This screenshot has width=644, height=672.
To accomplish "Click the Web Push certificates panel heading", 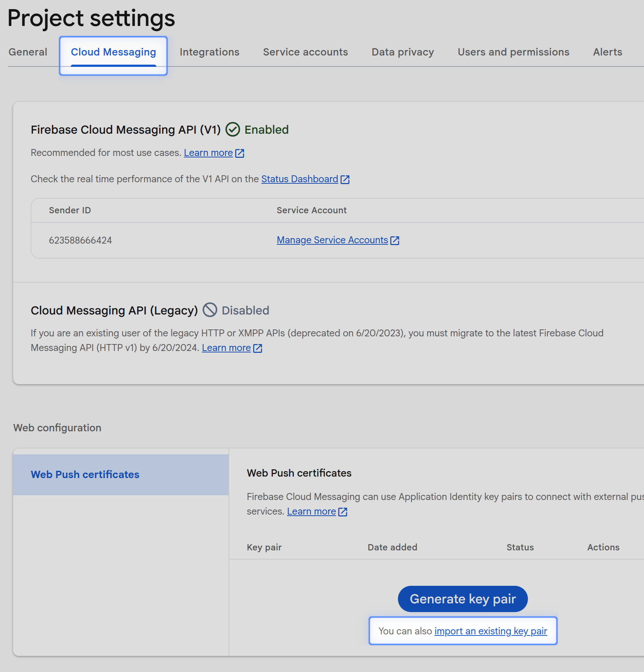I will pyautogui.click(x=299, y=473).
